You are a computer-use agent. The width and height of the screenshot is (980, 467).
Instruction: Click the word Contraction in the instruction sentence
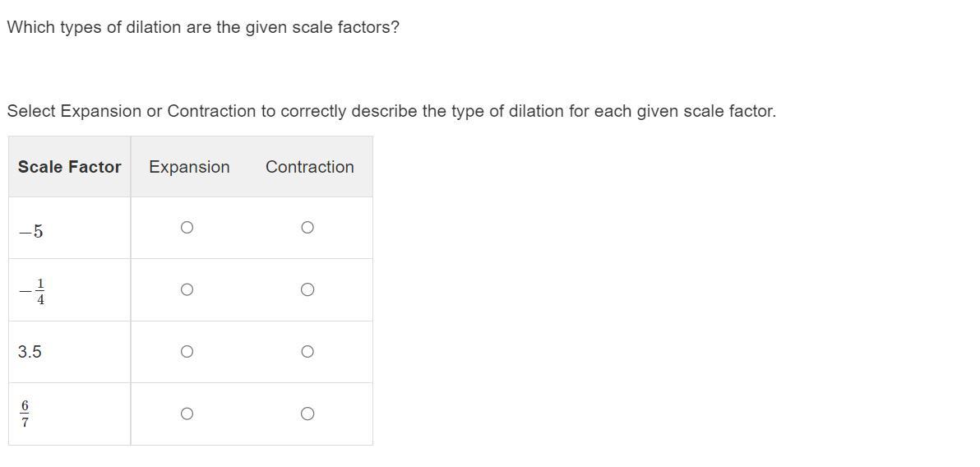(x=211, y=111)
